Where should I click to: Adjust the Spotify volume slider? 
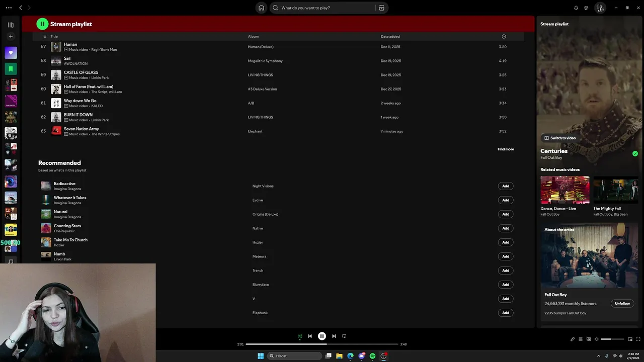pyautogui.click(x=612, y=339)
